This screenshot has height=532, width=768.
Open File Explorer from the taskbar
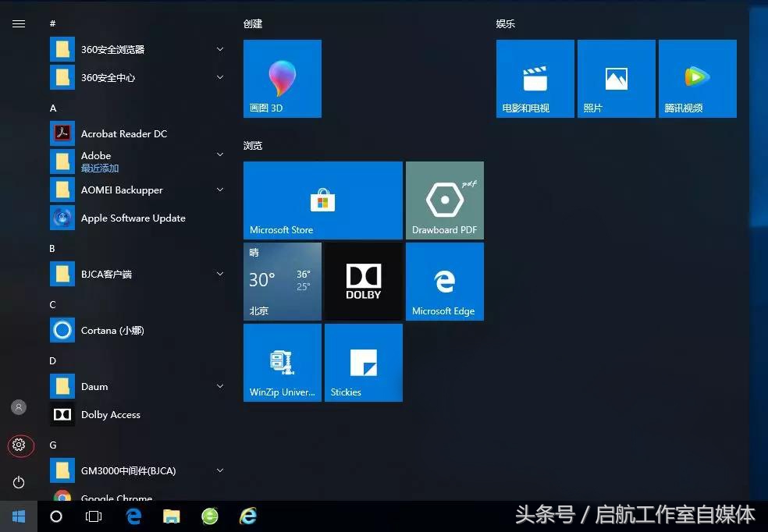171,516
